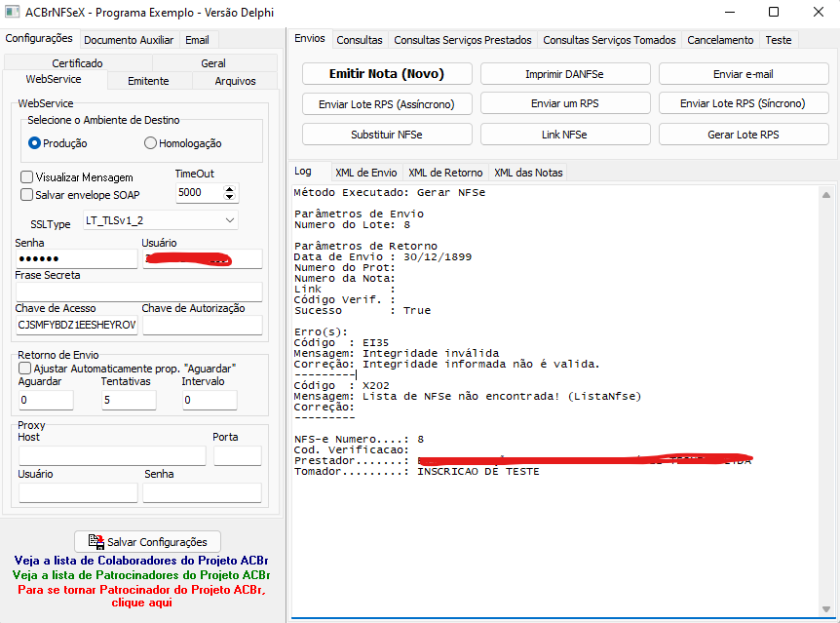
Task: Click the Tentativas value field
Action: 129,400
